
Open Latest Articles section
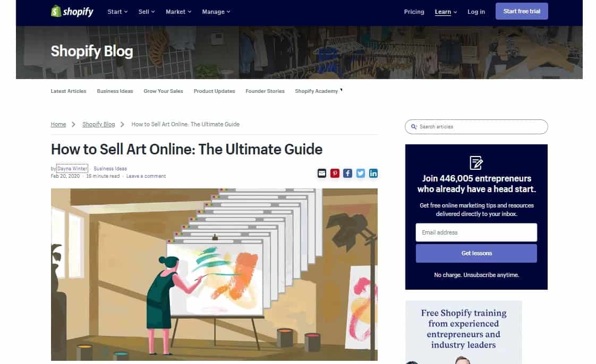pos(69,91)
